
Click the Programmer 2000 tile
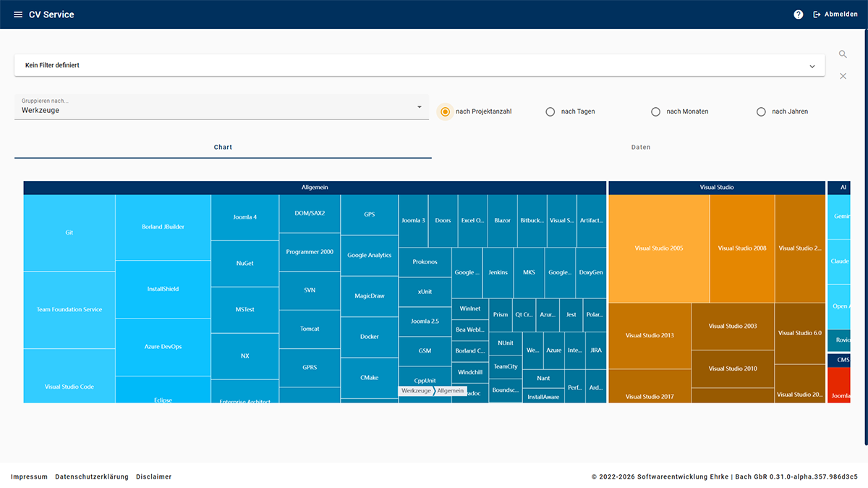pos(310,252)
